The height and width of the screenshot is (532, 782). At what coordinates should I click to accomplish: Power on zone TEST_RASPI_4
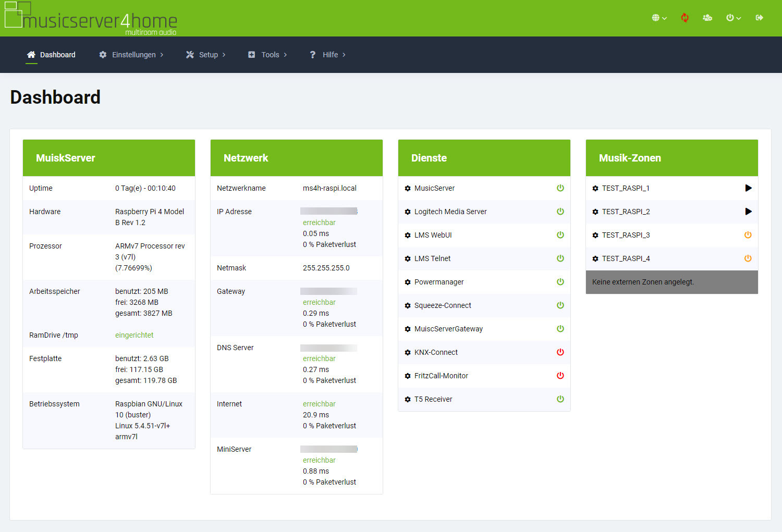748,258
